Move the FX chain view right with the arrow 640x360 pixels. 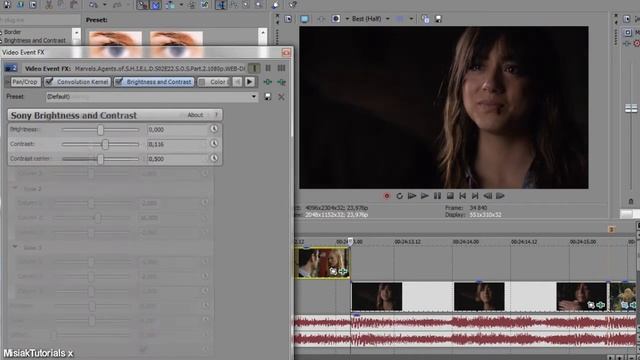(249, 82)
